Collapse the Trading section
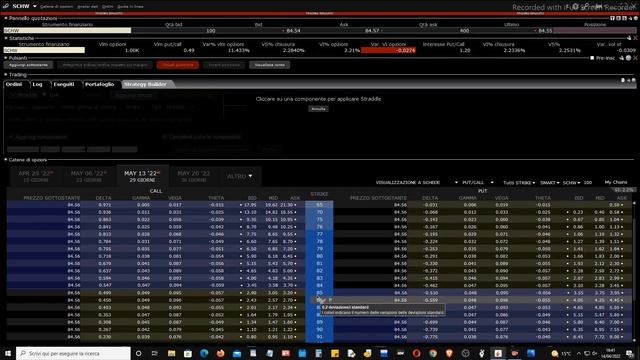640x360 pixels. pos(6,75)
